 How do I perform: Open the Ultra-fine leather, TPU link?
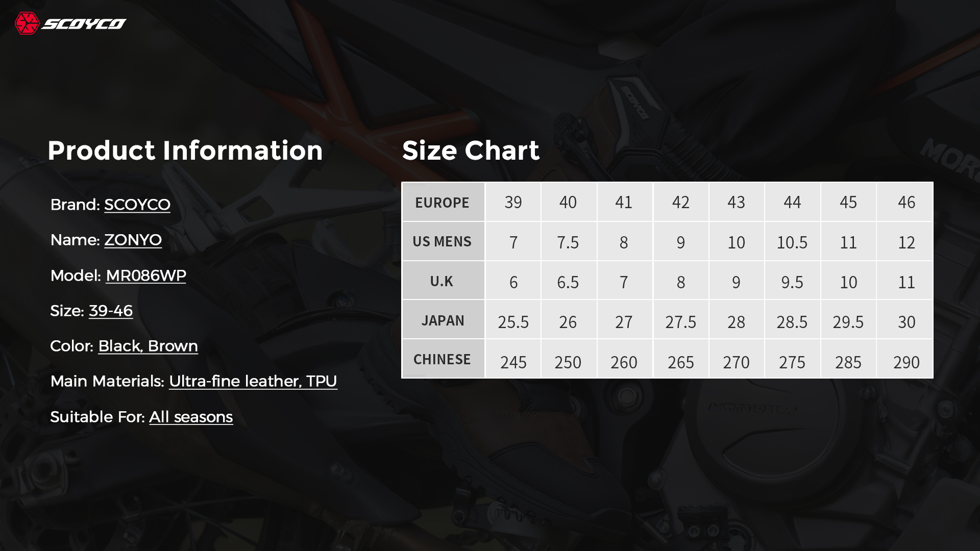(x=253, y=381)
